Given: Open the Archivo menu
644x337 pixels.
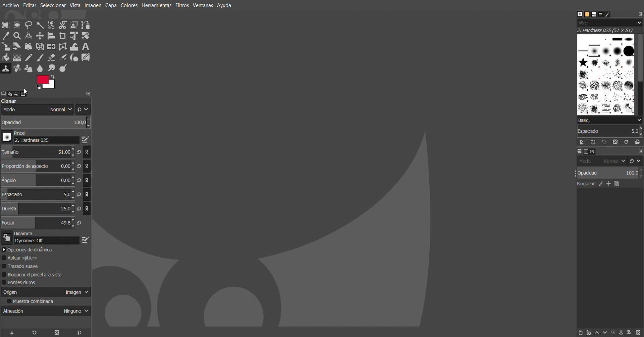Looking at the screenshot, I should (x=11, y=5).
